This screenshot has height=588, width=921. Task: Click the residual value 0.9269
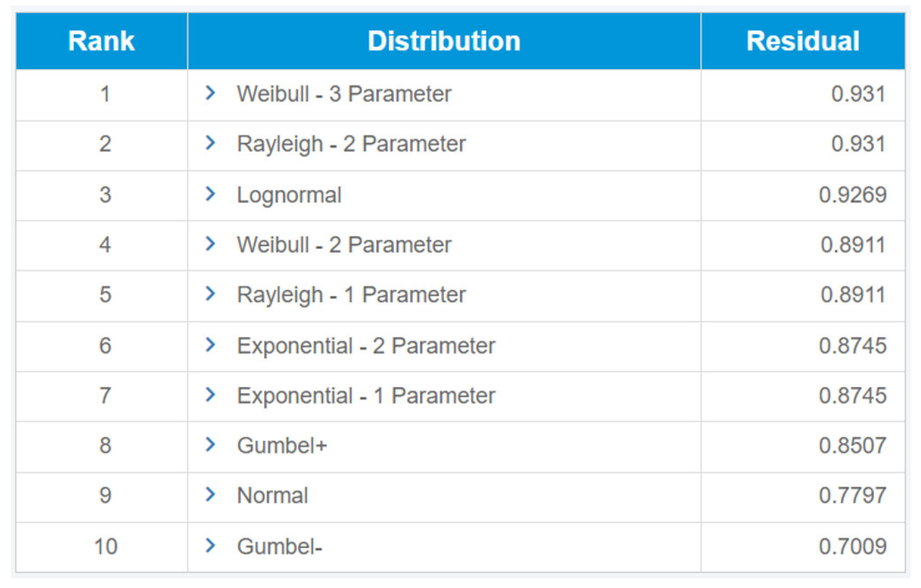coord(853,195)
